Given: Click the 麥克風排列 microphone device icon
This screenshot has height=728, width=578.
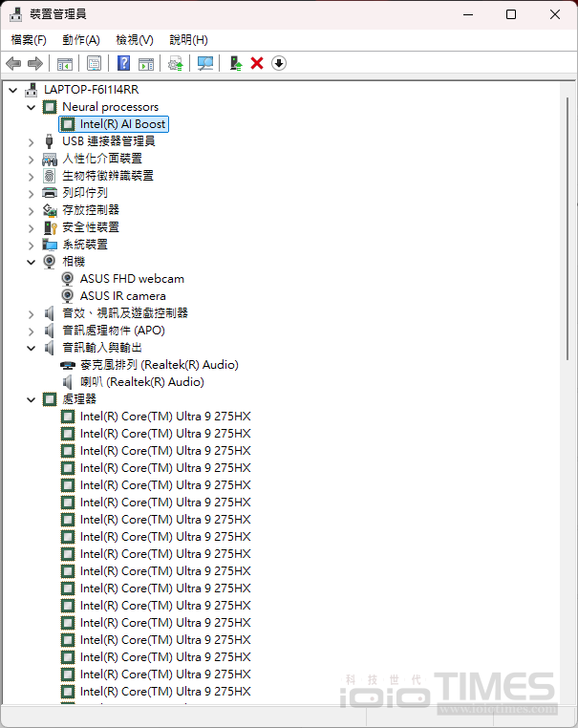Looking at the screenshot, I should click(x=68, y=365).
